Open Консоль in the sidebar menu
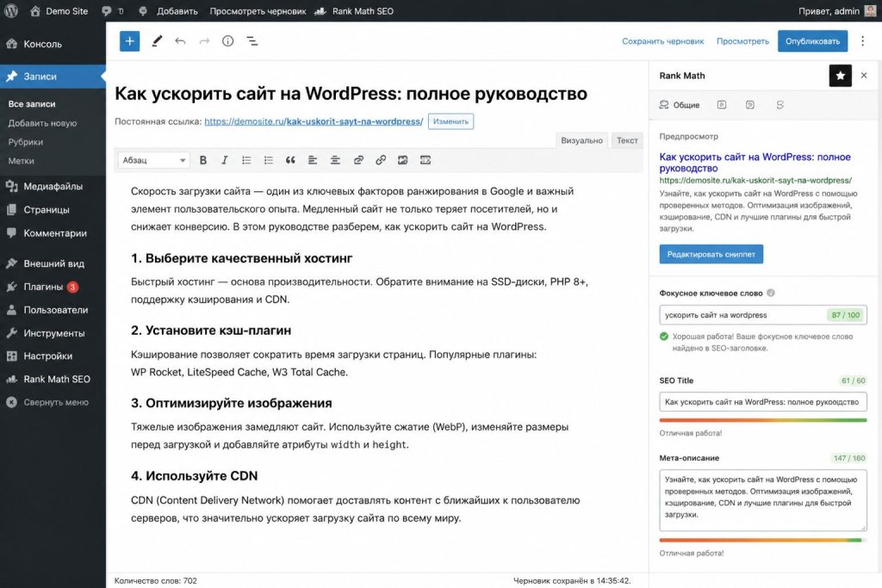This screenshot has height=588, width=882. [x=53, y=44]
